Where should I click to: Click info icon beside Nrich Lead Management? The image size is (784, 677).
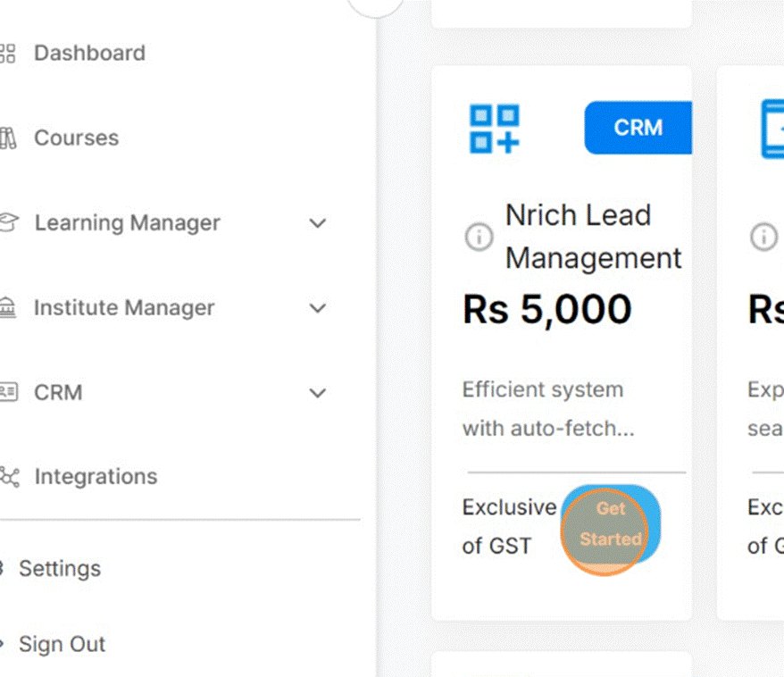480,238
